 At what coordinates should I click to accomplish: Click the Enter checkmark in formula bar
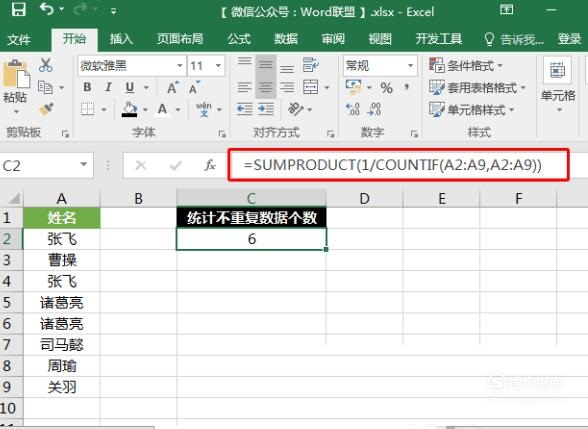(176, 165)
